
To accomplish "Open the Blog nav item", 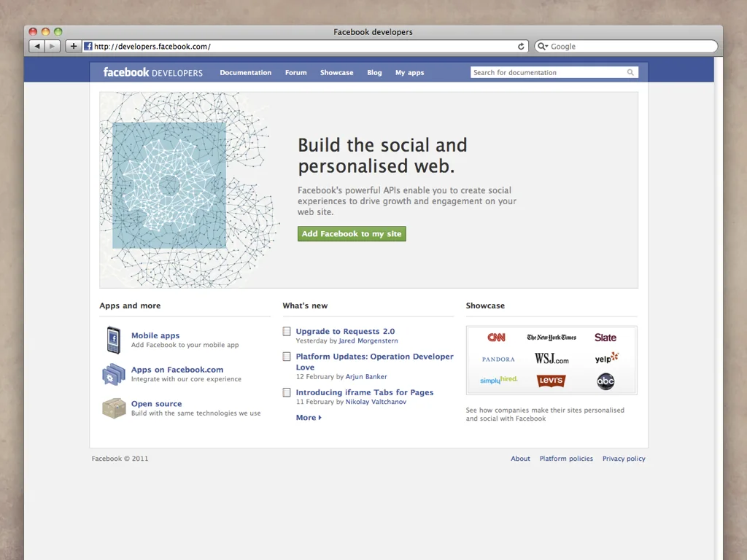I will pos(374,72).
